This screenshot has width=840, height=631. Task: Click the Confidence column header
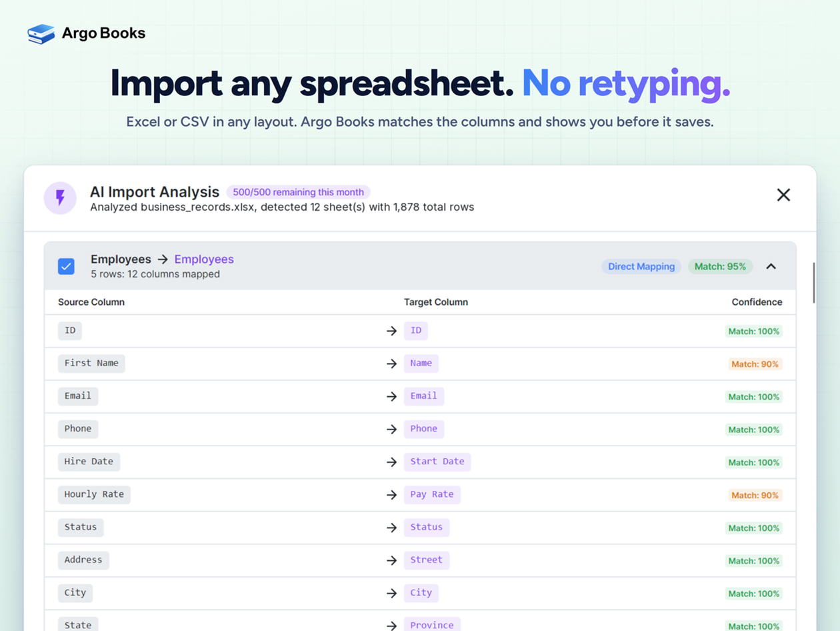[x=757, y=302]
